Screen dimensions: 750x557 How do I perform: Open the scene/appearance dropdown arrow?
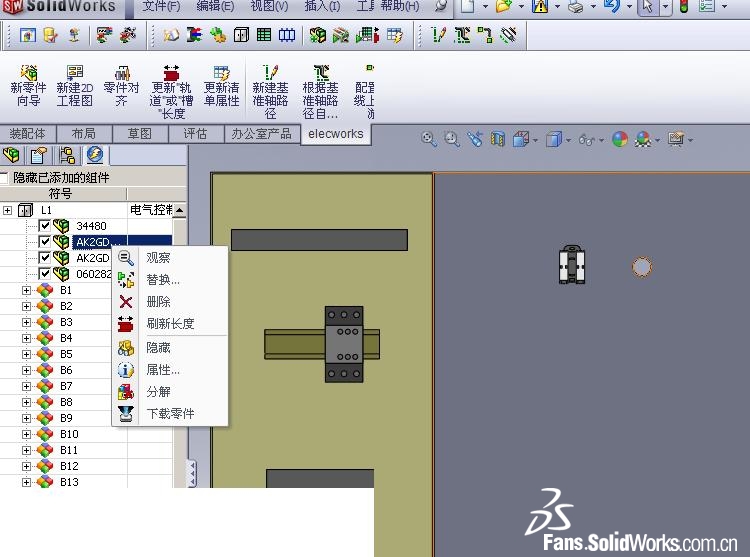[x=657, y=140]
